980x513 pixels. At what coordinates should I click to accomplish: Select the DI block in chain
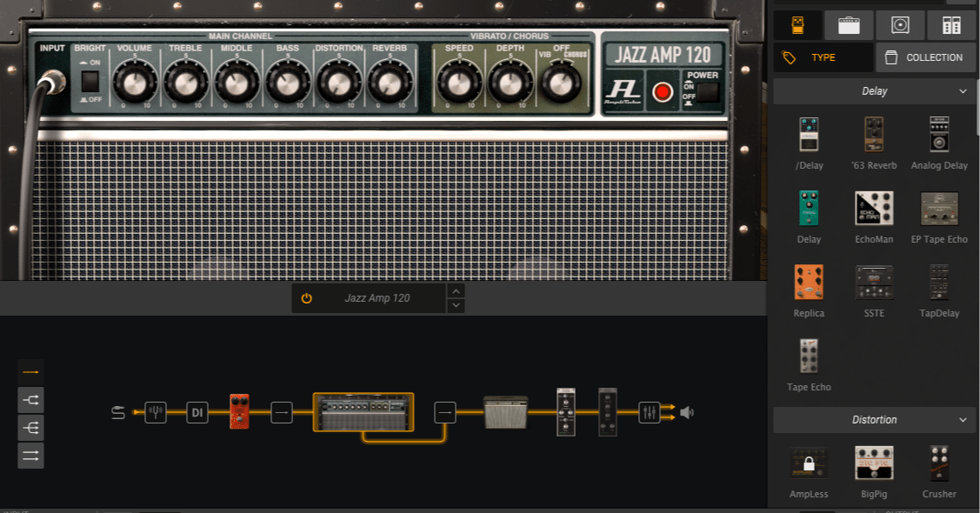(197, 412)
